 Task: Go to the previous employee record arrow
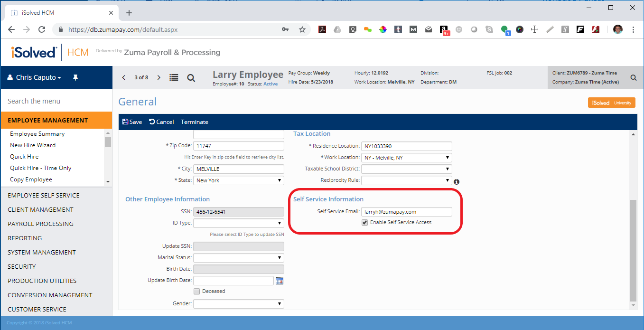click(x=124, y=77)
